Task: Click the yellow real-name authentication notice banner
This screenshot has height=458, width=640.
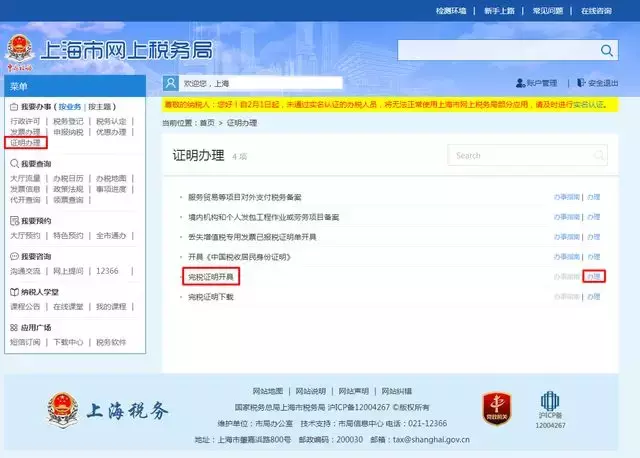Action: tap(390, 104)
